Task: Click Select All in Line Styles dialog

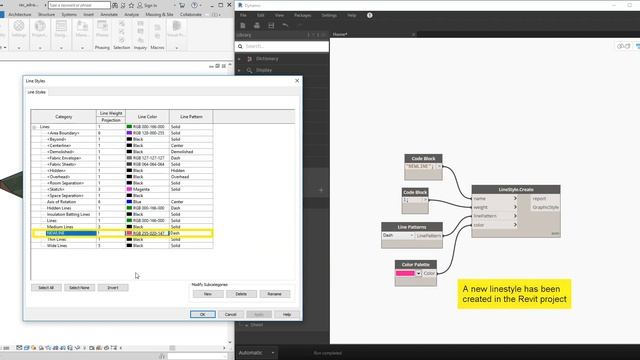Action: pyautogui.click(x=46, y=288)
